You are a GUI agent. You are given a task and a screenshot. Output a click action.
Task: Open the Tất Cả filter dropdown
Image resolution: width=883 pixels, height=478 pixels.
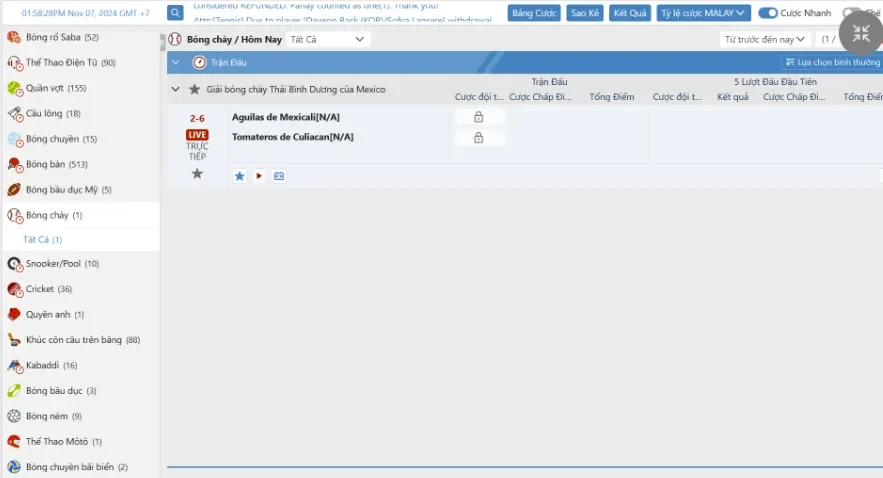327,39
